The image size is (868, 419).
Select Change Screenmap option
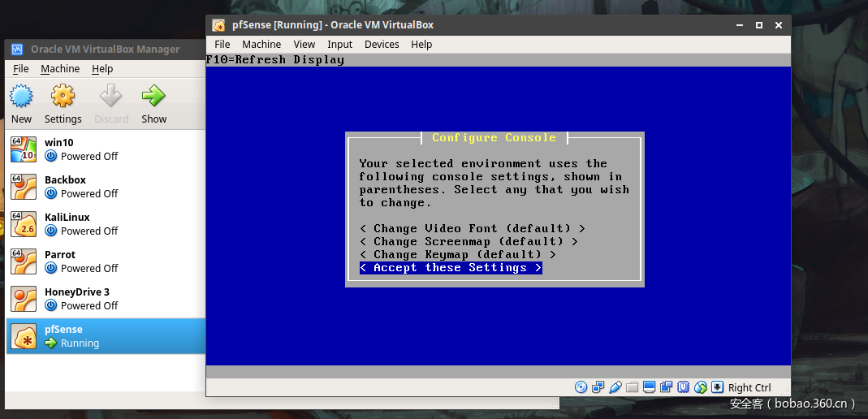pyautogui.click(x=469, y=241)
